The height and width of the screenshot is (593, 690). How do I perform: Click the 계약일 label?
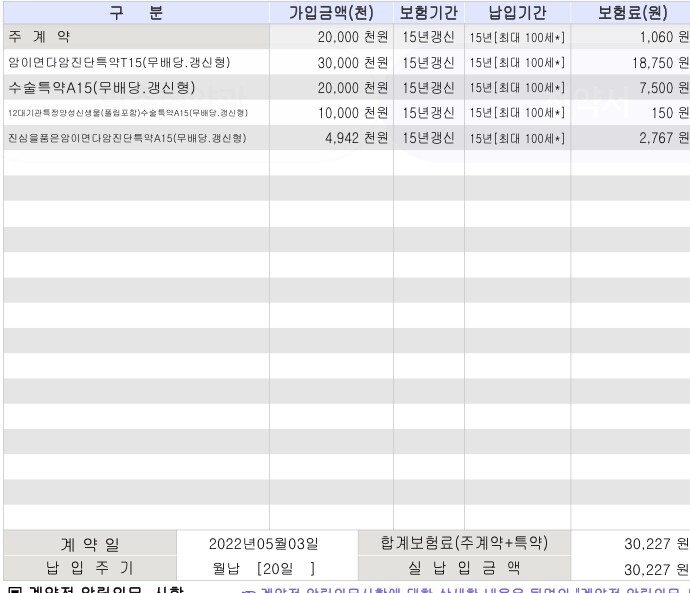point(90,544)
